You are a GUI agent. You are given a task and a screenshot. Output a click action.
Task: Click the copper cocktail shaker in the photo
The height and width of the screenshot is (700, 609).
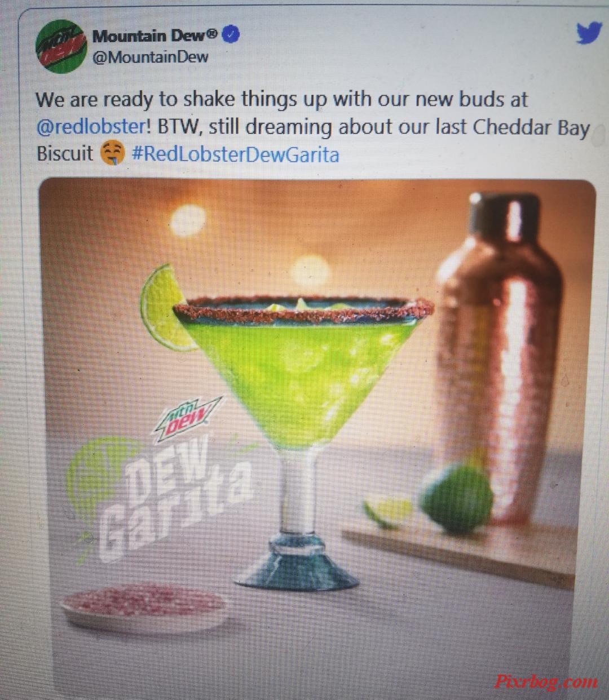(501, 361)
